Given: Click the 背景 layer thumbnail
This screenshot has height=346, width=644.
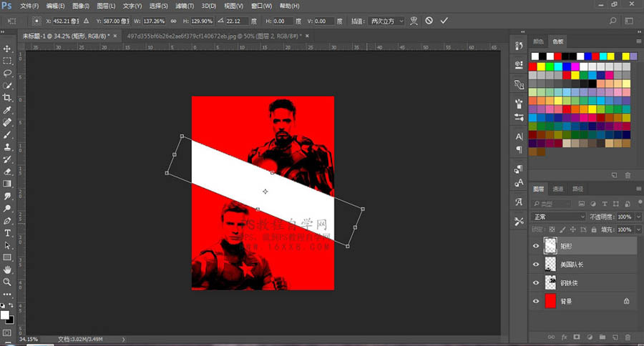Looking at the screenshot, I should click(x=550, y=301).
